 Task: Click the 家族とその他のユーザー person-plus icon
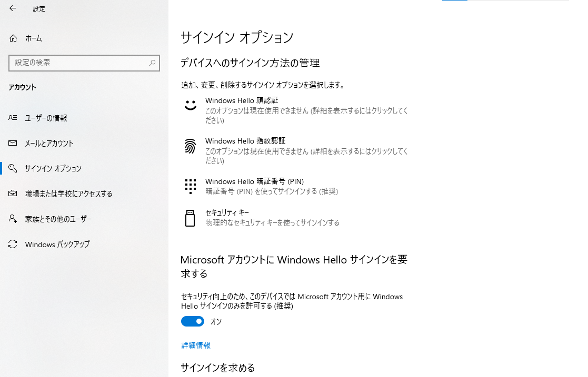tap(13, 219)
